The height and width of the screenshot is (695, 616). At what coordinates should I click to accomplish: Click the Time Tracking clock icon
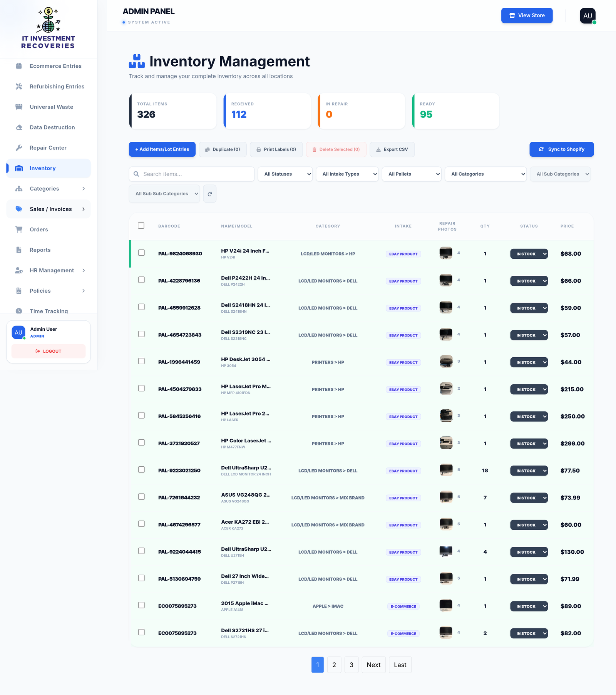pyautogui.click(x=19, y=311)
